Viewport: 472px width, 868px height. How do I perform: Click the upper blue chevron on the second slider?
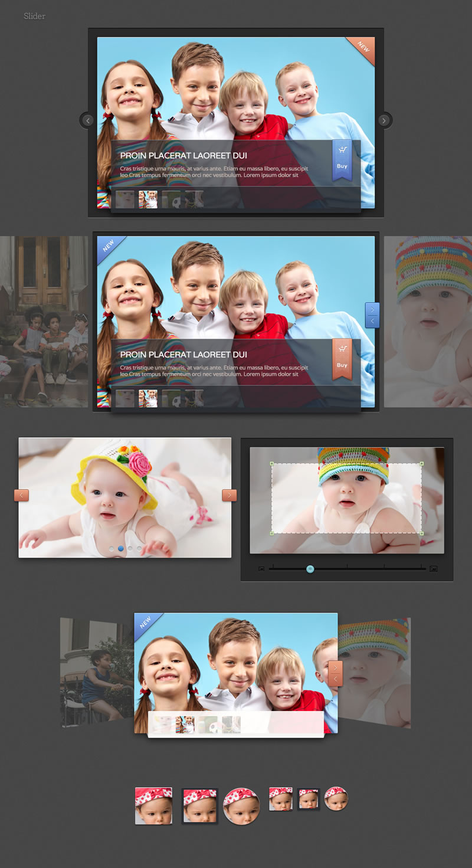tap(371, 309)
